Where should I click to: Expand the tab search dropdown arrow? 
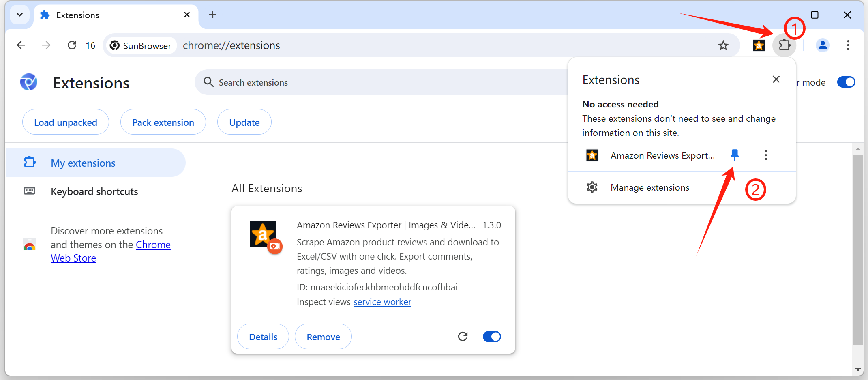coord(19,15)
